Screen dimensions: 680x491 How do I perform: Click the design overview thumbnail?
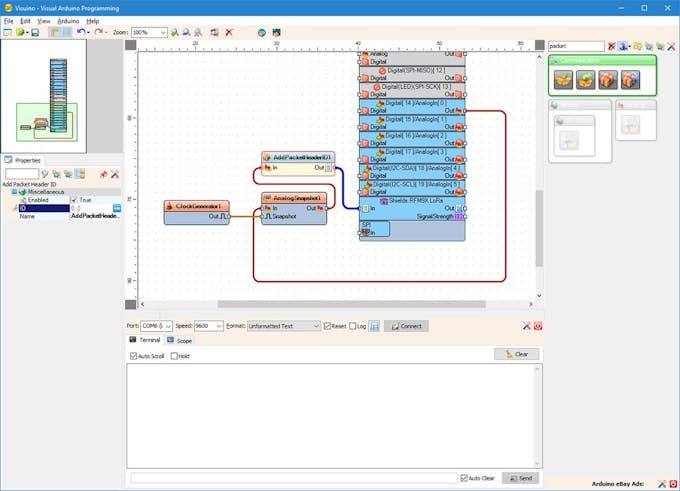coord(43,96)
